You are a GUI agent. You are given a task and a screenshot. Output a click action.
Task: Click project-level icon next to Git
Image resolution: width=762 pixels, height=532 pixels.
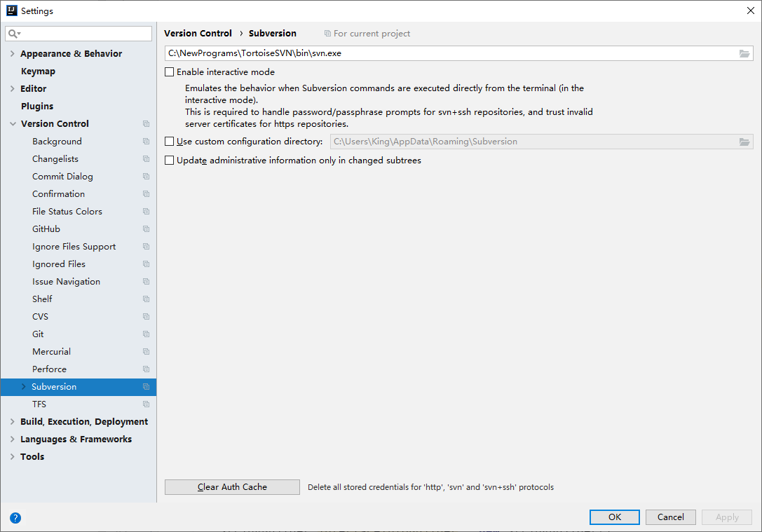coord(146,334)
